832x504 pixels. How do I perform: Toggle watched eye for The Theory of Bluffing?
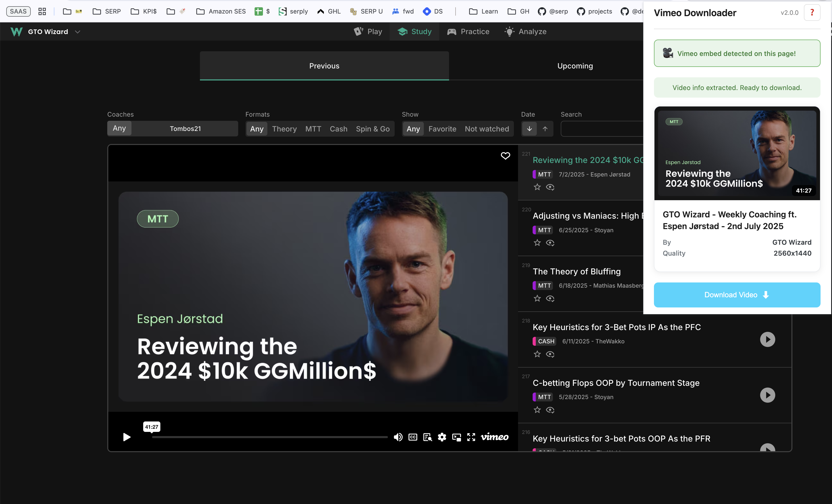(550, 298)
